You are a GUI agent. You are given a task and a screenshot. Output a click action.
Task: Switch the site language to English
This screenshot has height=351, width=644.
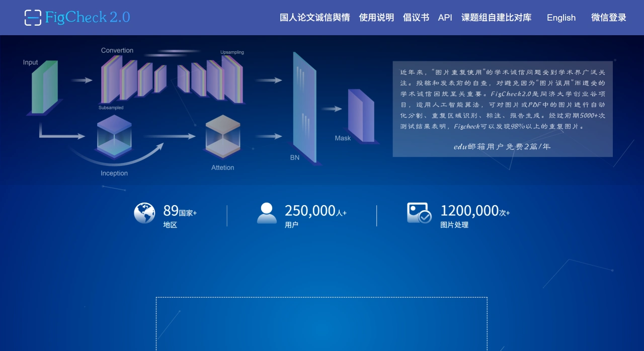[561, 18]
